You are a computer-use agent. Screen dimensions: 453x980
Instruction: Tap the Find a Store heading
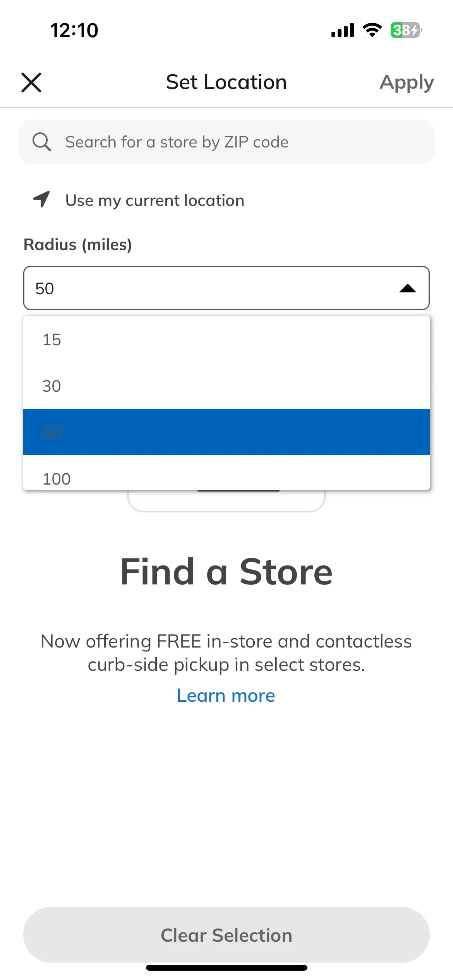226,572
